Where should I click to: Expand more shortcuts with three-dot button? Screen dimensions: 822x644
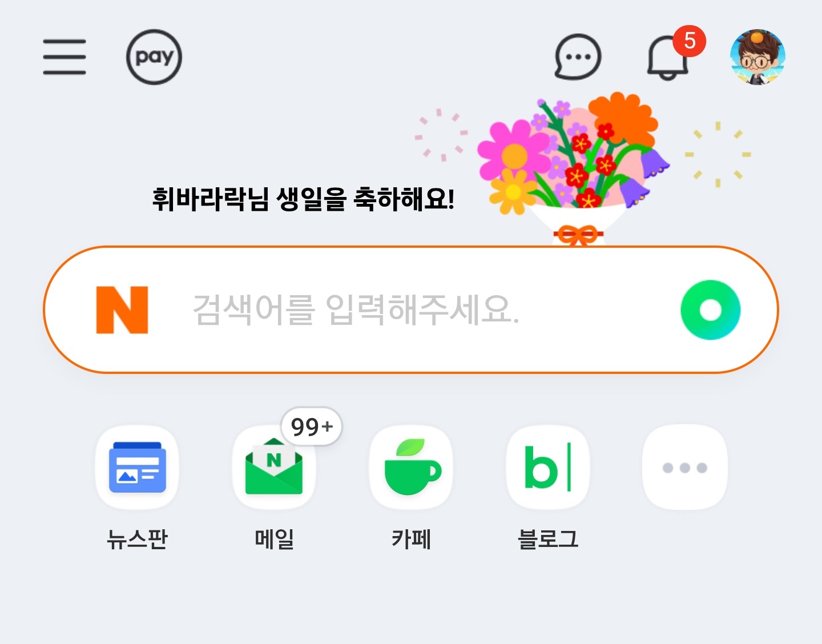[685, 468]
